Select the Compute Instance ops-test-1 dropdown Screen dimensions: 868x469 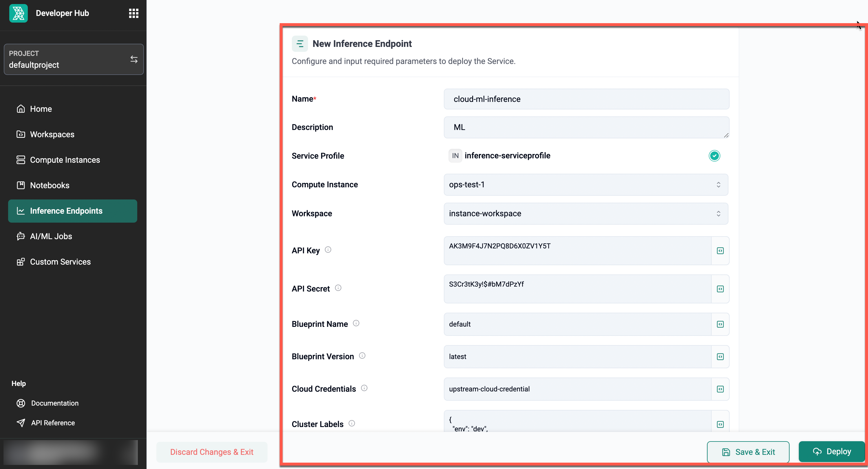586,184
